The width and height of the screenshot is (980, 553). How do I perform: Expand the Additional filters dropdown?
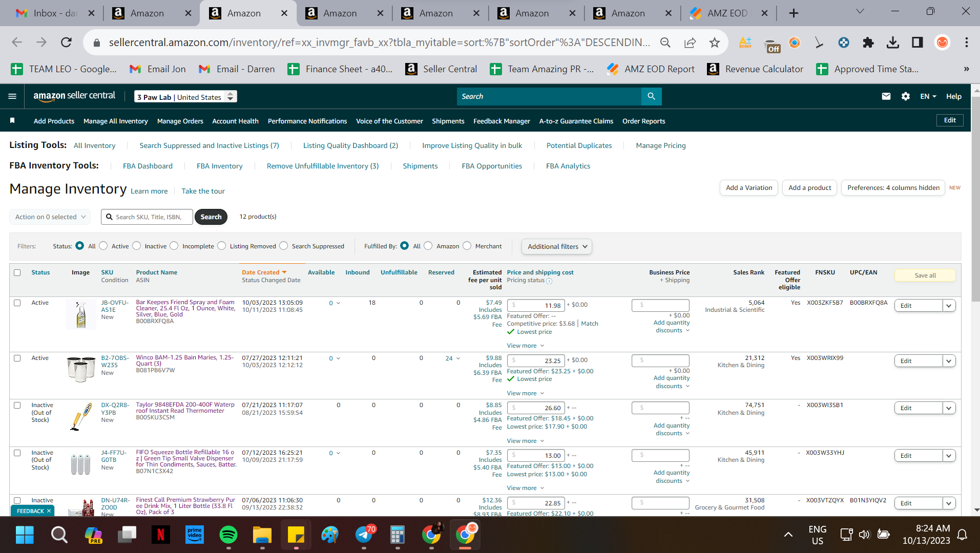click(x=557, y=246)
